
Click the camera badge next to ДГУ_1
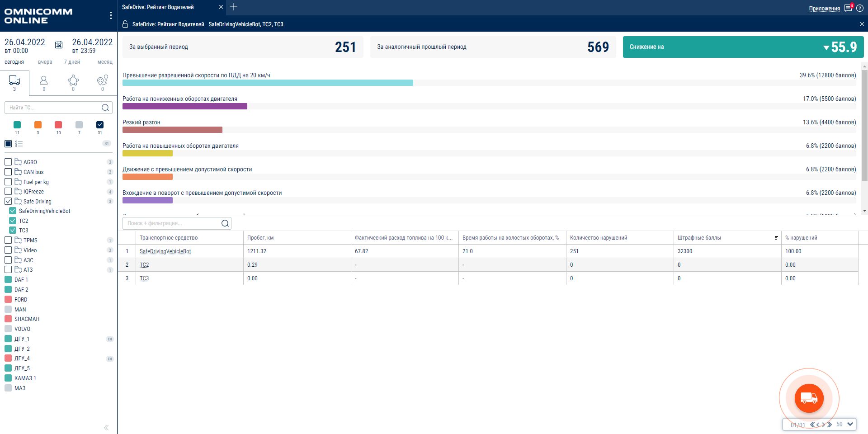pyautogui.click(x=109, y=339)
